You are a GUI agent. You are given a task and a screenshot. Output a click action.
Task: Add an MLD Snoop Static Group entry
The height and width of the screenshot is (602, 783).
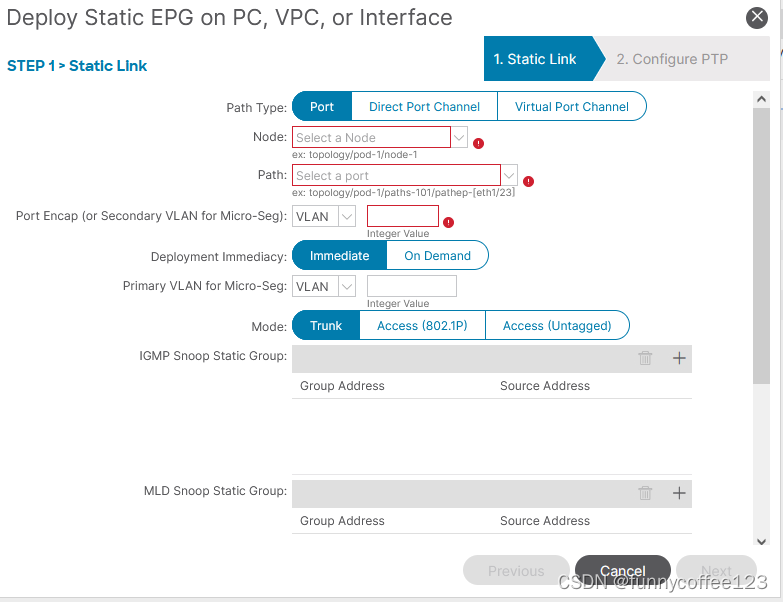[679, 493]
